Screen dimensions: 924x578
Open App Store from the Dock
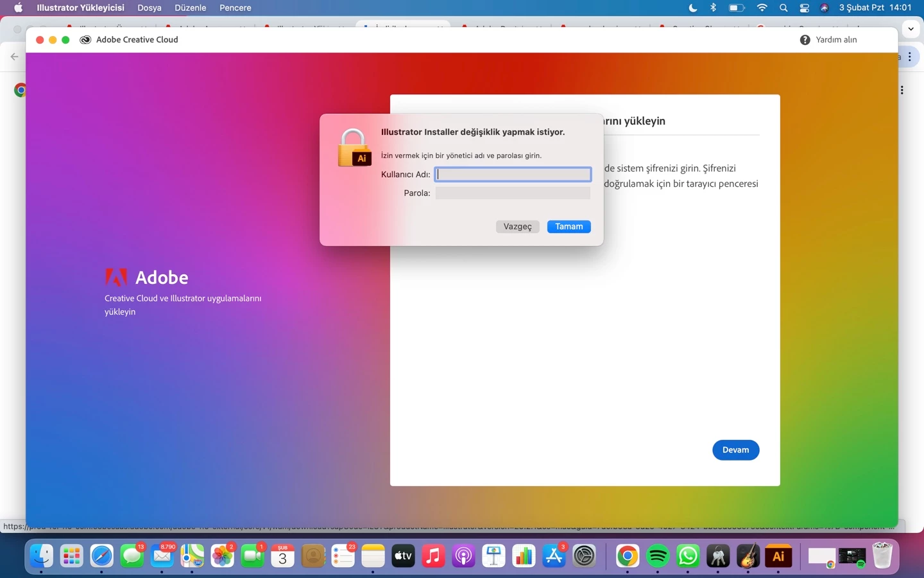pos(554,556)
